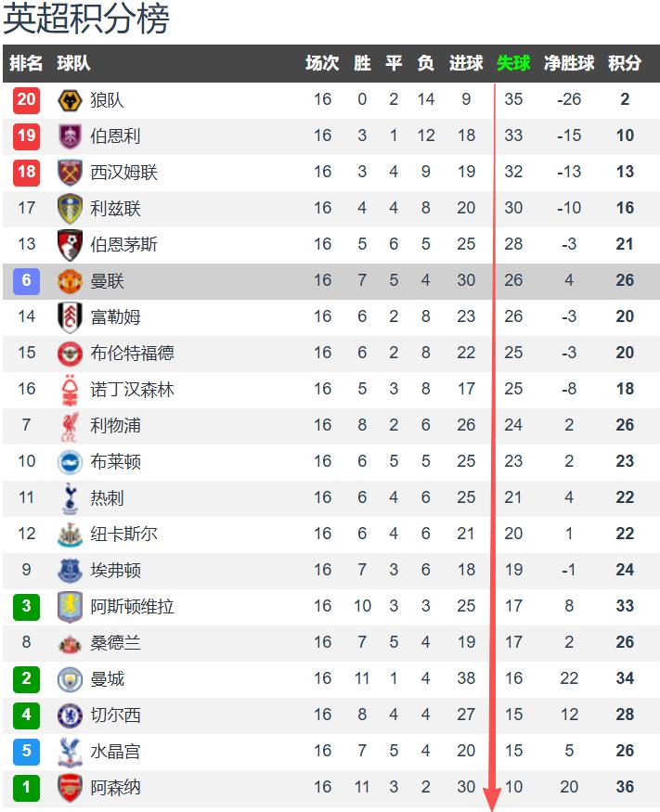660x812 pixels.
Task: Click the Wolves club crest icon
Action: 70,100
